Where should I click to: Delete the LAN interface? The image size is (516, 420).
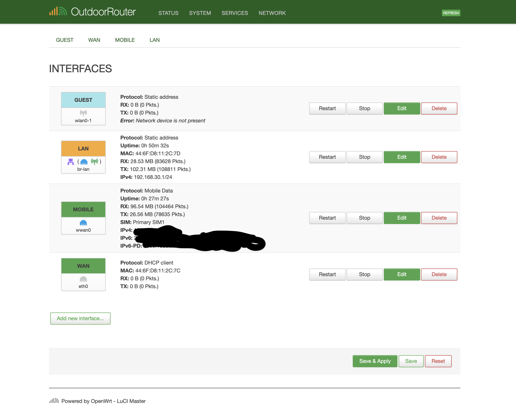pos(439,157)
